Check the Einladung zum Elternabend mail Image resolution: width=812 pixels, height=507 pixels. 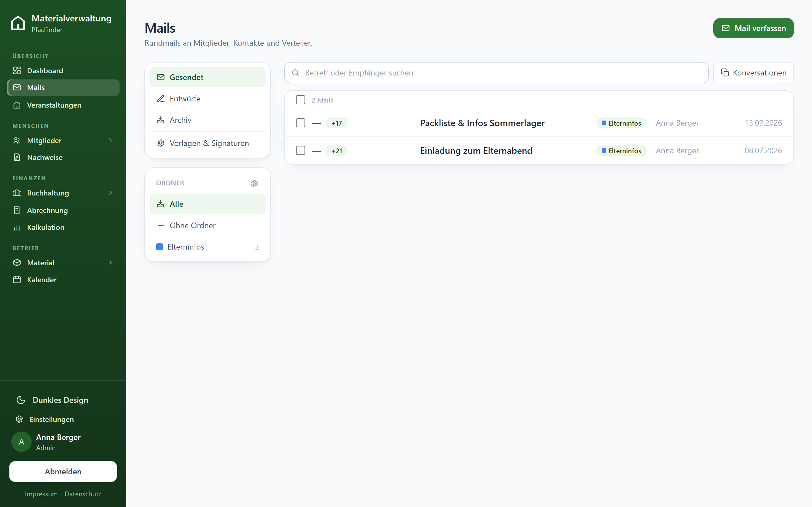click(300, 150)
